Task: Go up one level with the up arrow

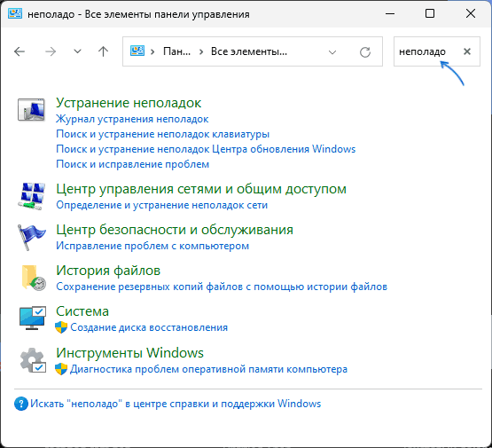Action: [103, 51]
